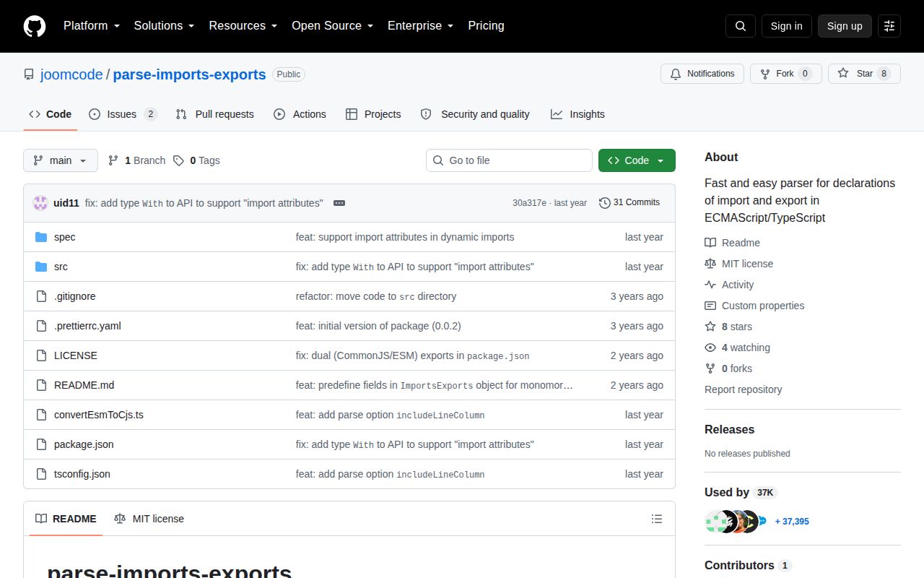Open the Readme link in About sidebar

(733, 243)
